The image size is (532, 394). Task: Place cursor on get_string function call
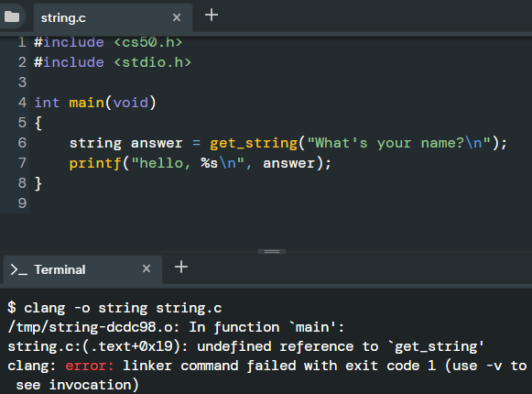254,143
